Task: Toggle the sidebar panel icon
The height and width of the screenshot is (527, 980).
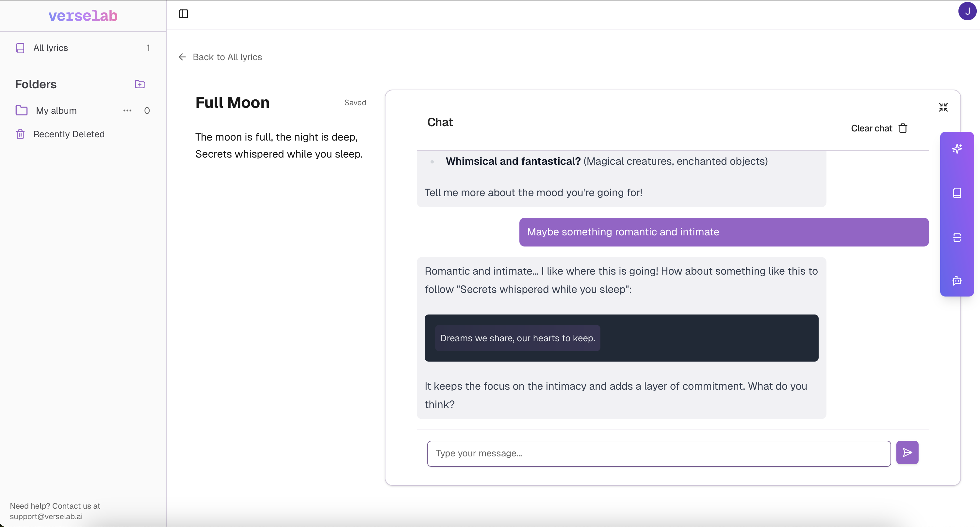Action: click(183, 14)
